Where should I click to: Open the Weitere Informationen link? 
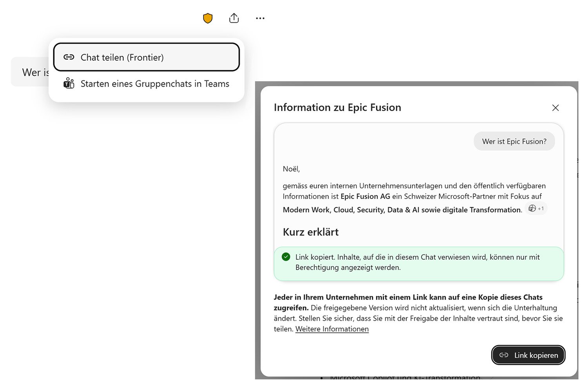click(332, 329)
